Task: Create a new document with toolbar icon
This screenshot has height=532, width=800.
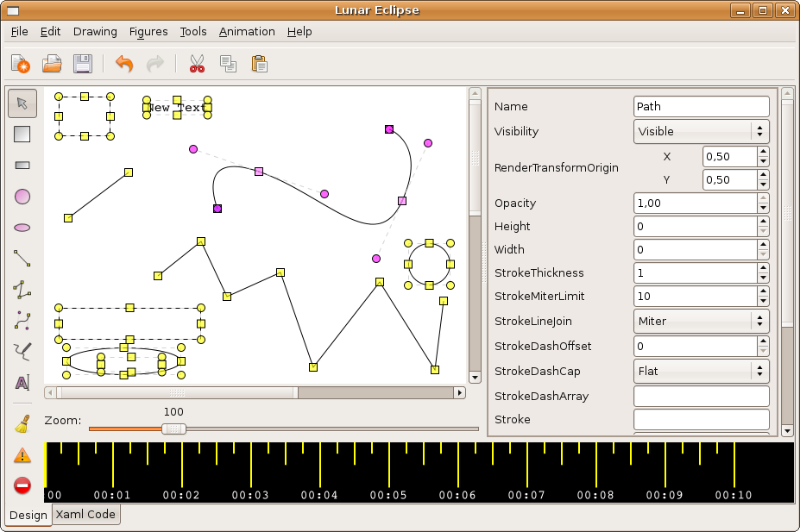Action: tap(21, 64)
